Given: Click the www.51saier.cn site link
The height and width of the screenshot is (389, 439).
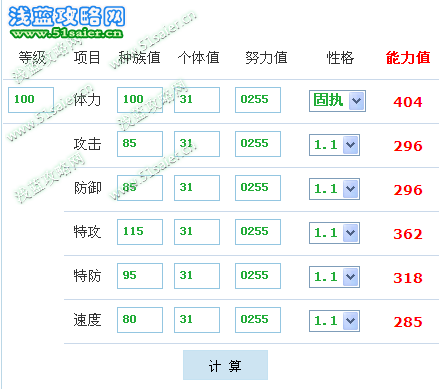Looking at the screenshot, I should (67, 33).
